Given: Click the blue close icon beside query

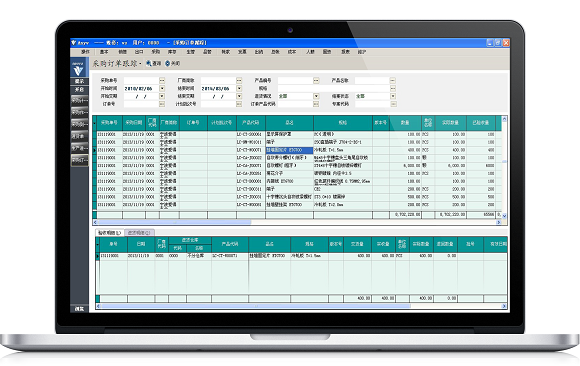Looking at the screenshot, I should click(168, 64).
